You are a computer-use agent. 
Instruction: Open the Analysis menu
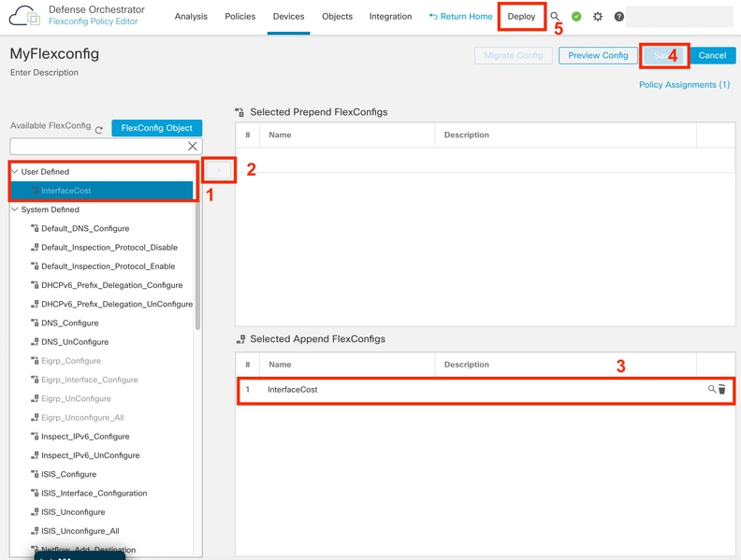click(191, 17)
